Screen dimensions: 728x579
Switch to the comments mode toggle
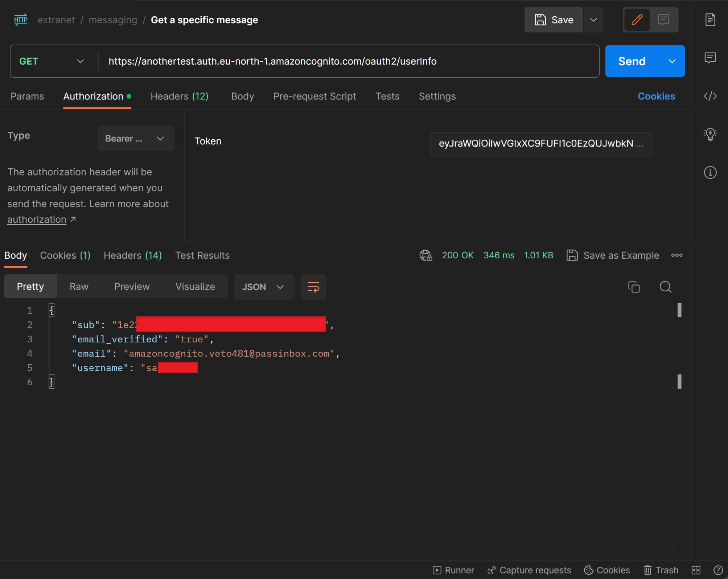pos(663,20)
